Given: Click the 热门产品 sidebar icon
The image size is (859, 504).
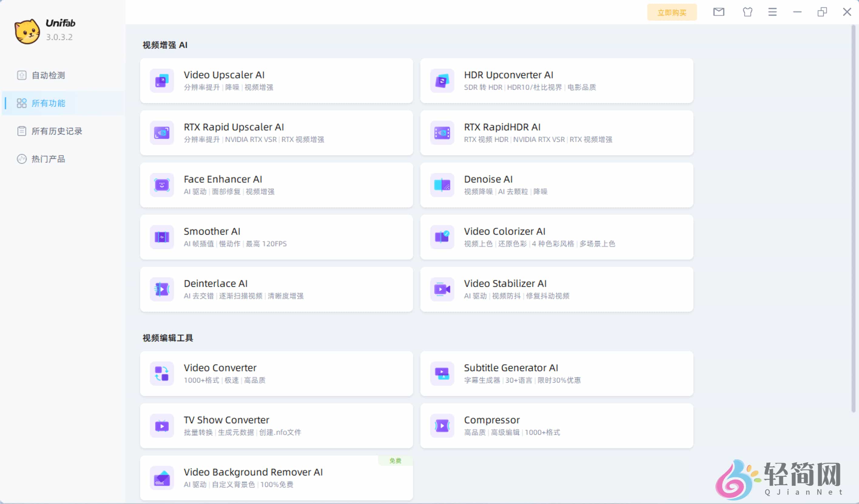Looking at the screenshot, I should click(x=22, y=159).
